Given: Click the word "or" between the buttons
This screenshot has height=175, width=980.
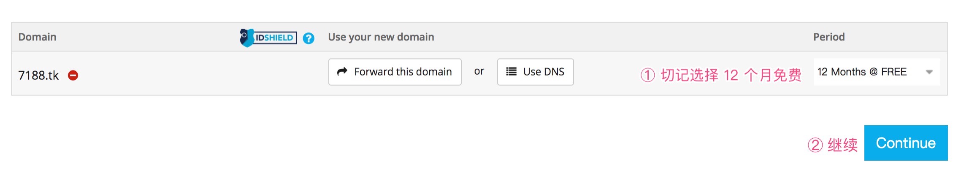Looking at the screenshot, I should [x=479, y=71].
